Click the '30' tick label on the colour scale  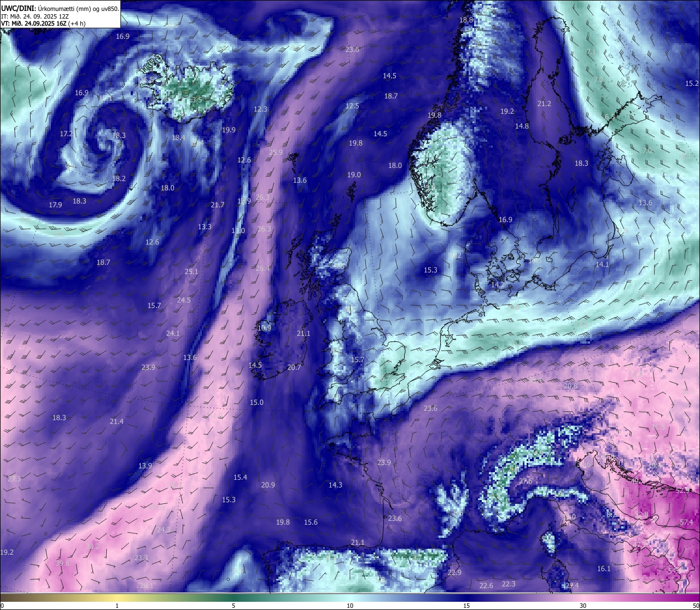583,606
